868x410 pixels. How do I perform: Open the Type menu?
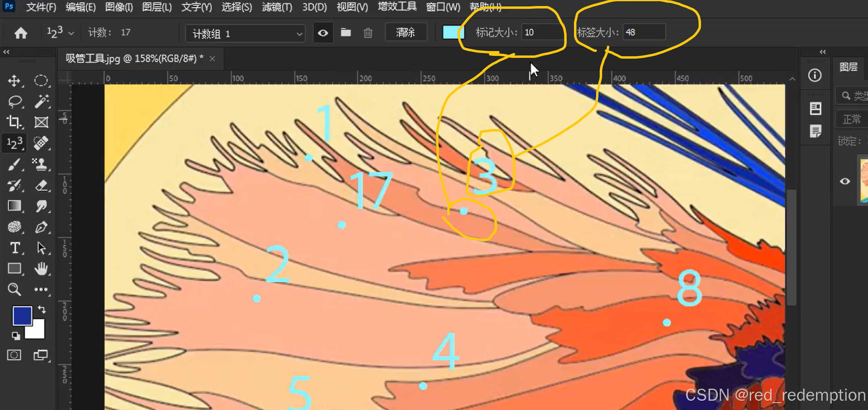196,7
